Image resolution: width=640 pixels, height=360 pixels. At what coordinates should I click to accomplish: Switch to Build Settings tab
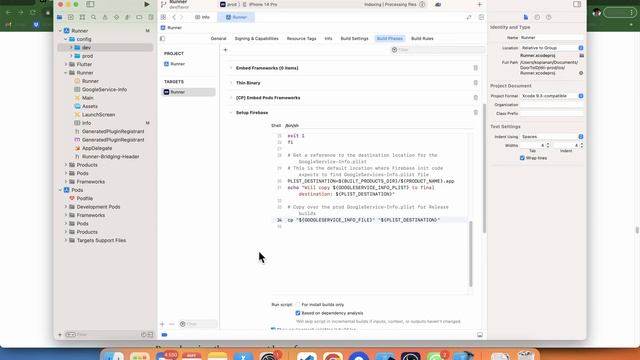354,38
